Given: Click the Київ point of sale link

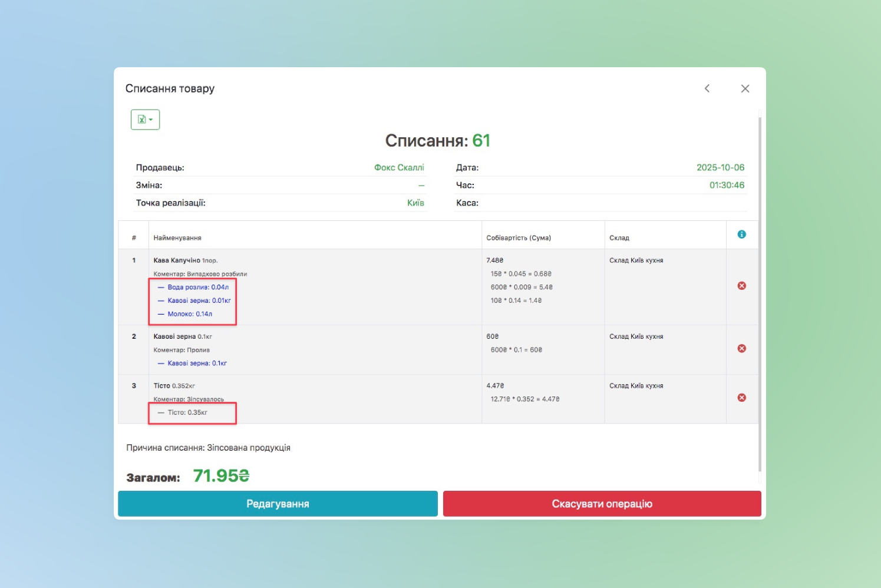Looking at the screenshot, I should (415, 203).
